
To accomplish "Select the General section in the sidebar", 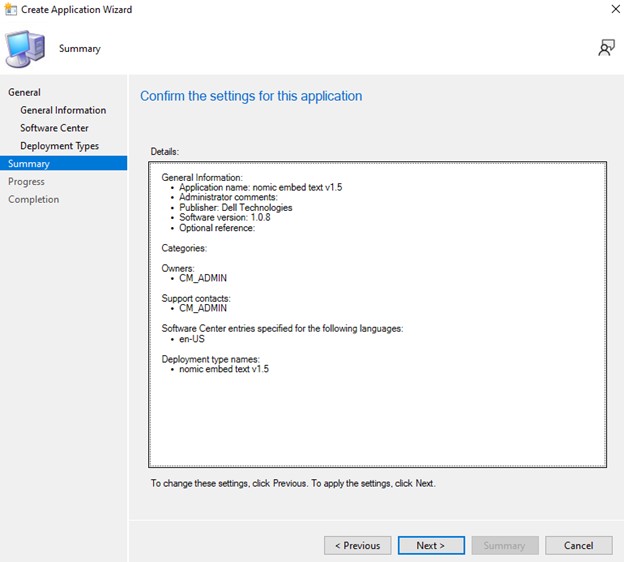I will point(25,92).
